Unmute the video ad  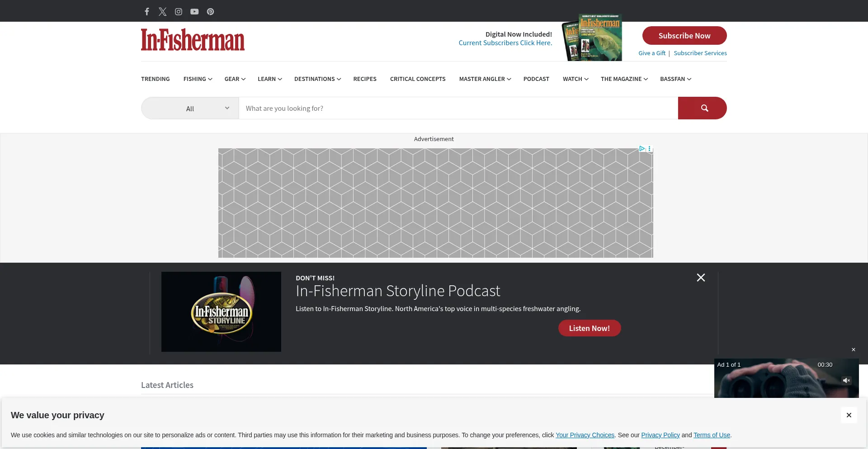tap(847, 380)
